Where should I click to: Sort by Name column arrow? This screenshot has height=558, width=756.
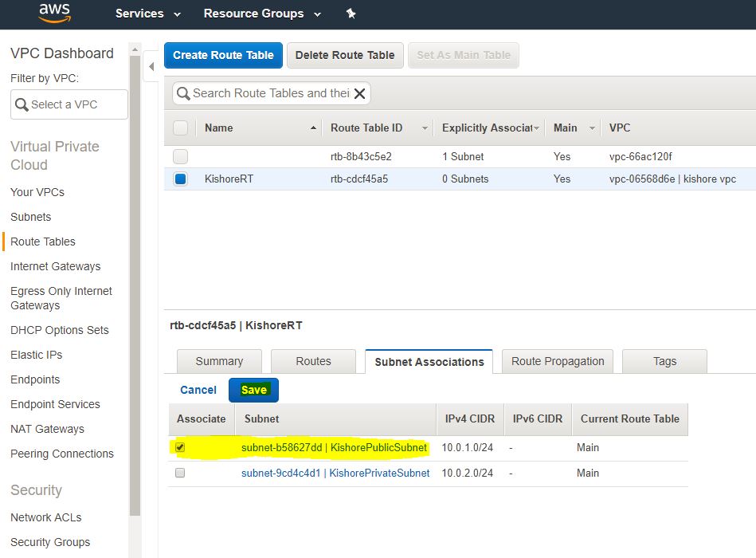(313, 128)
